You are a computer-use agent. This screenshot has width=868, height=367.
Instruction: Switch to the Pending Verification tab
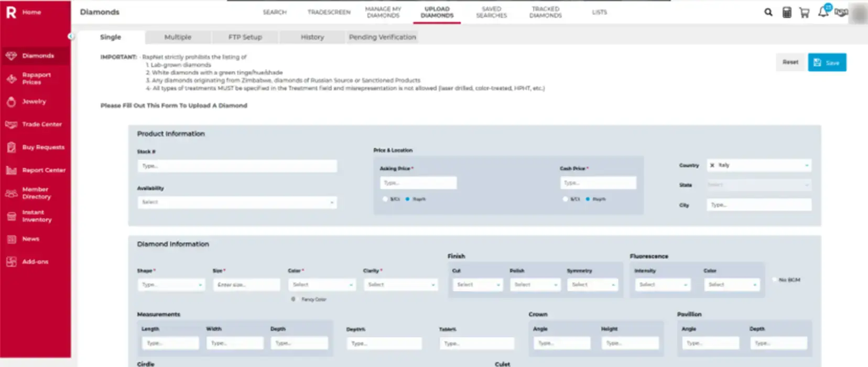click(x=382, y=37)
